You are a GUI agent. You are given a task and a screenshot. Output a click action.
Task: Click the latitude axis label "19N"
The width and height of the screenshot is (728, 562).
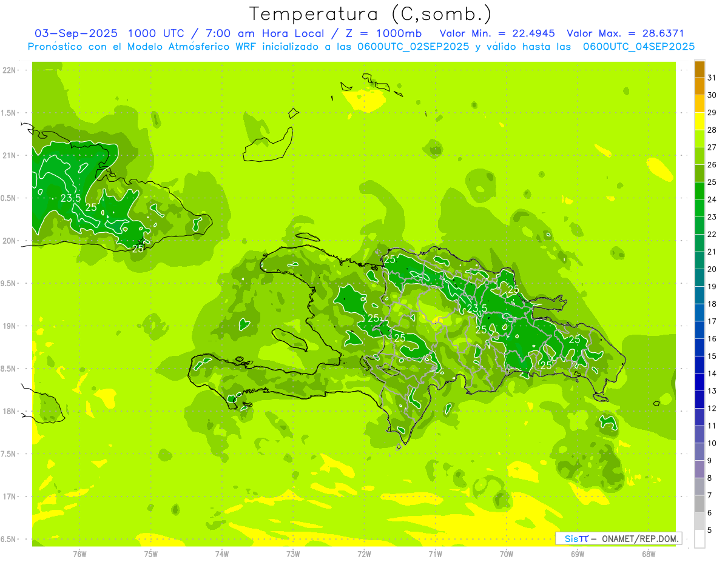coord(9,326)
